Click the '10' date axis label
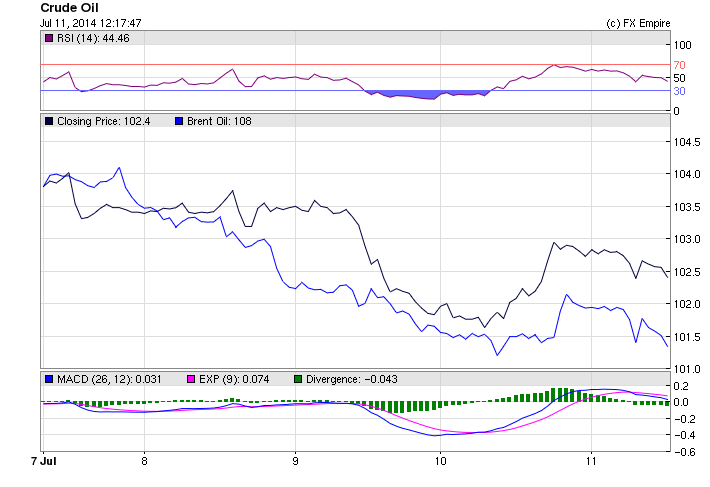 [441, 462]
